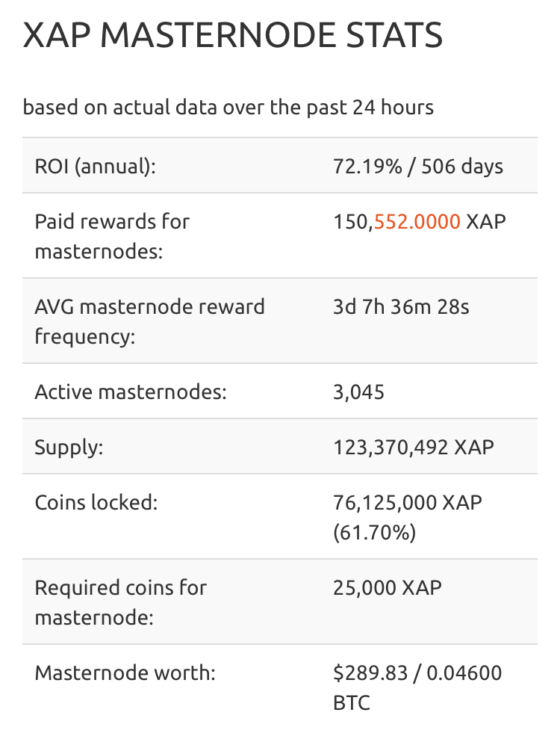This screenshot has width=560, height=736.
Task: Select the AVG masternode reward frequency label
Action: click(x=149, y=321)
